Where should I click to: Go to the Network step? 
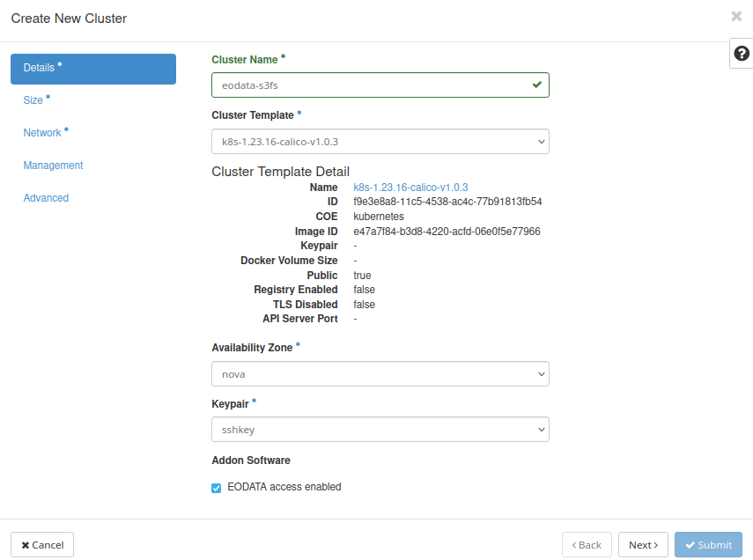[43, 132]
